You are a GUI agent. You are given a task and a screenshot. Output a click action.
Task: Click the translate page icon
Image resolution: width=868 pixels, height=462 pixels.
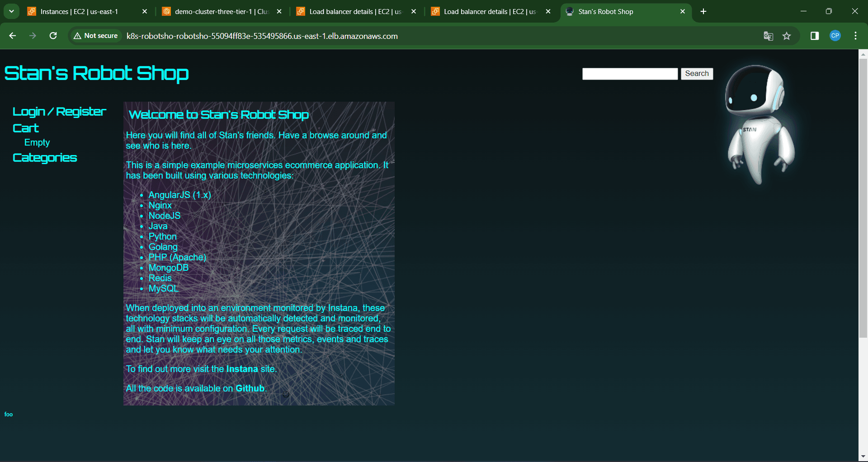coord(768,36)
